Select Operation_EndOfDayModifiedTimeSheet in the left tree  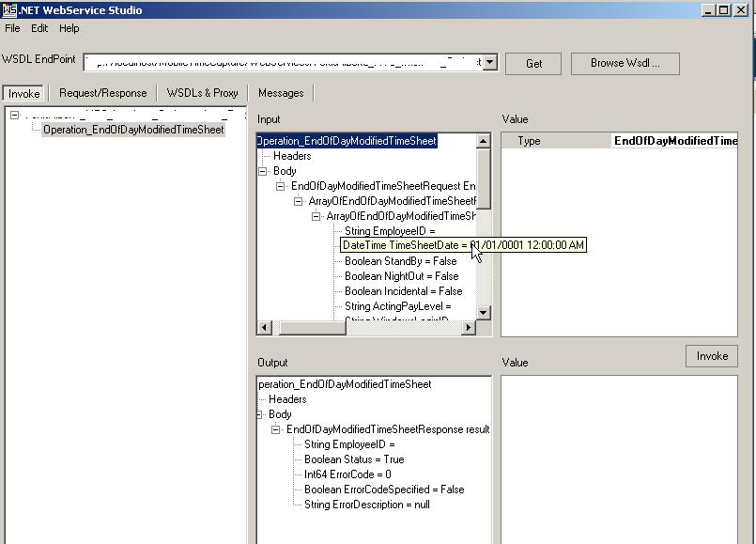(x=133, y=130)
